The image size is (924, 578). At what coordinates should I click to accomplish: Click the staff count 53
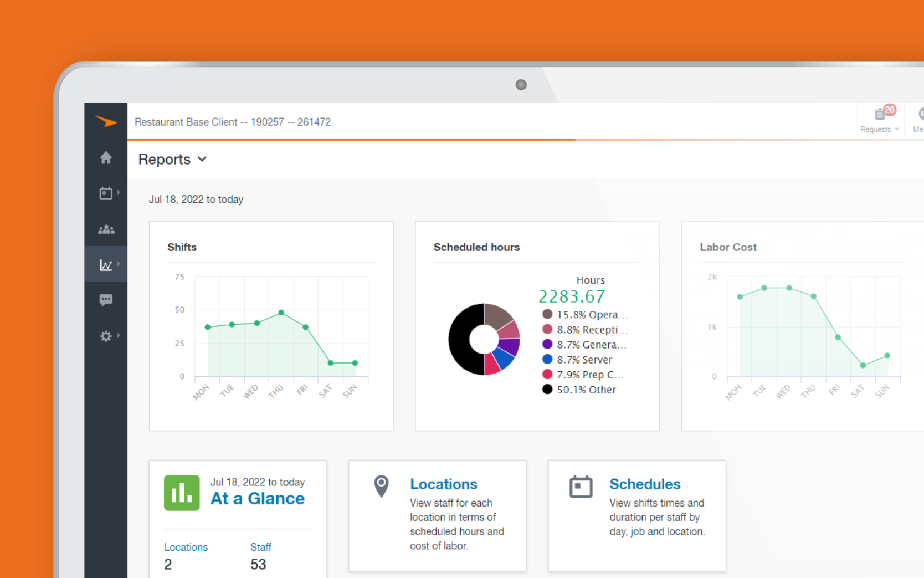pos(258,564)
